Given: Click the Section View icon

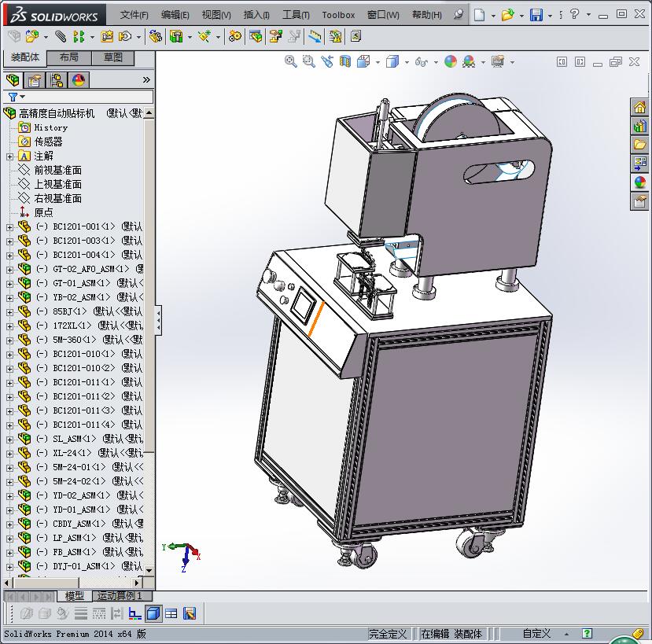Looking at the screenshot, I should (345, 62).
